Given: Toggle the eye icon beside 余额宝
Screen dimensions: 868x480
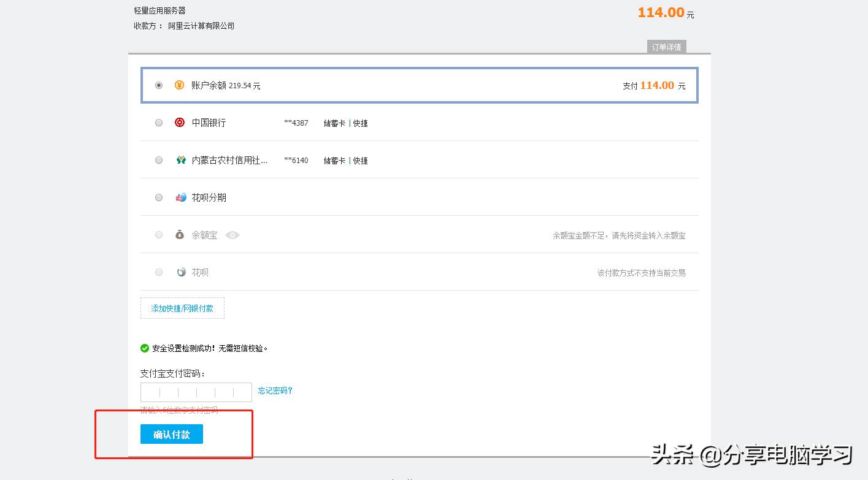Looking at the screenshot, I should [232, 235].
